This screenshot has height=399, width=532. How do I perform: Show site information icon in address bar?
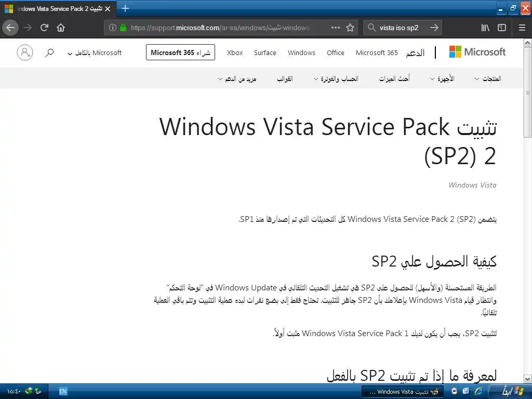coord(113,28)
